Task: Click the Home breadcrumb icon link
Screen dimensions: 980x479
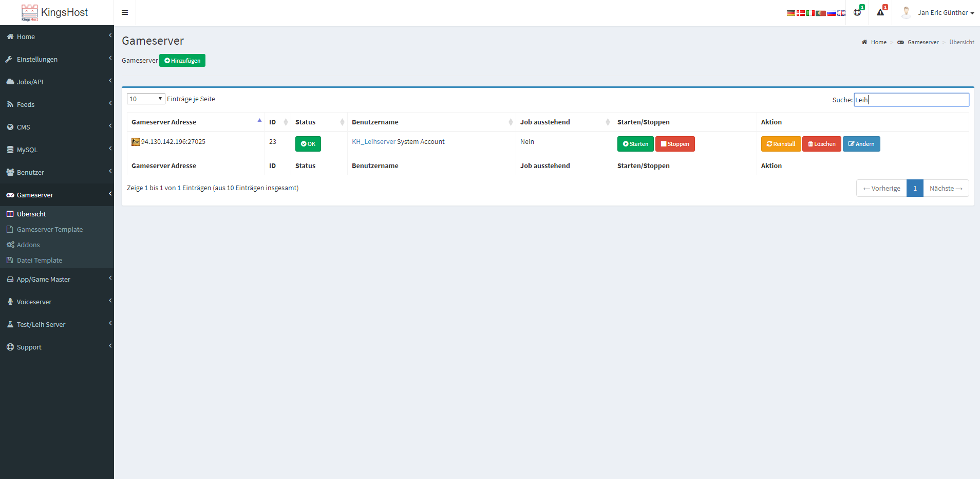Action: click(874, 42)
